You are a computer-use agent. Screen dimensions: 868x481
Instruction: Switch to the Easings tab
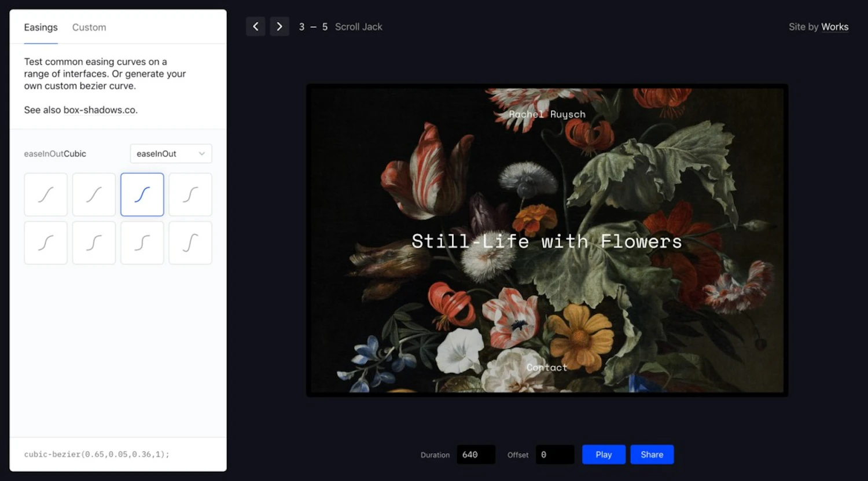pos(41,27)
